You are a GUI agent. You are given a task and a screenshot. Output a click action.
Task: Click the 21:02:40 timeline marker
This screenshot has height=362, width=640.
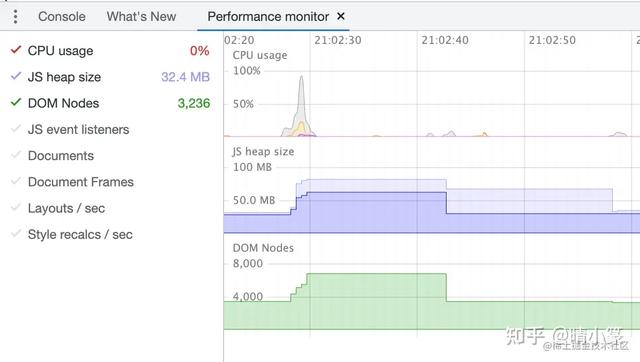tap(445, 40)
